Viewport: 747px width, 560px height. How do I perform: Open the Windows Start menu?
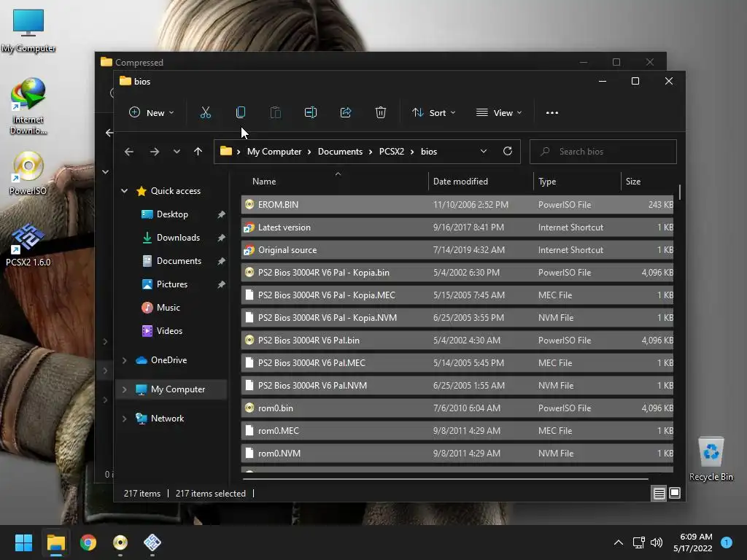coord(23,542)
